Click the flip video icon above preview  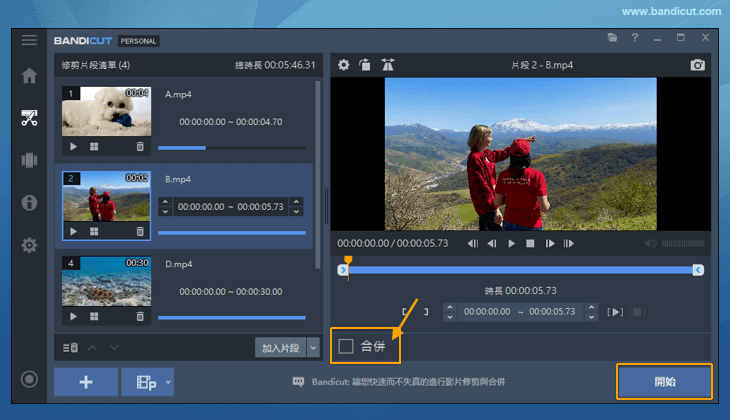click(388, 65)
